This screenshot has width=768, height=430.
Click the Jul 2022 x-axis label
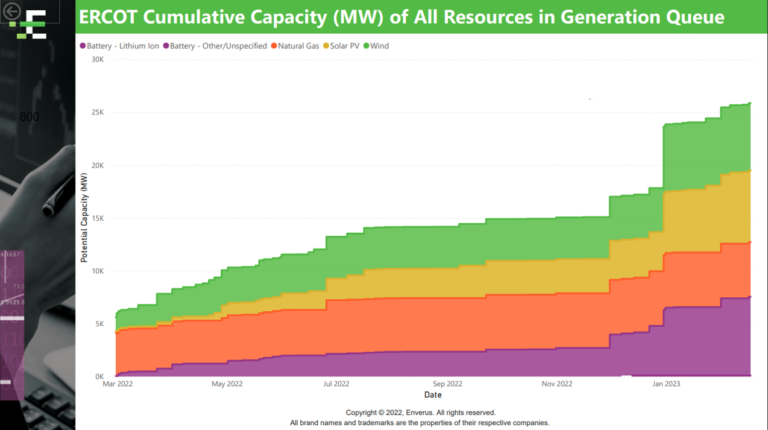(x=336, y=384)
